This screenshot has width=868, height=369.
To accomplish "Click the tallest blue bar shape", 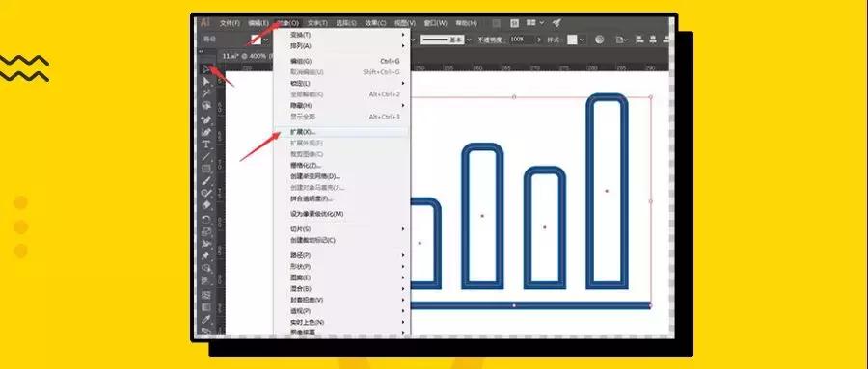I will (x=607, y=191).
